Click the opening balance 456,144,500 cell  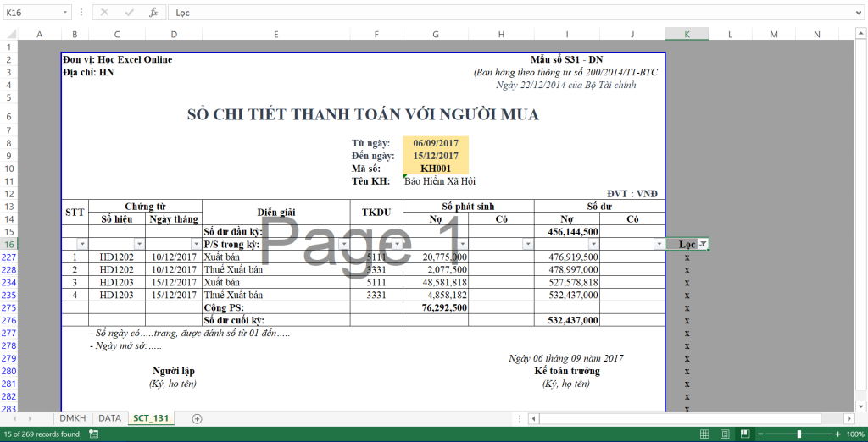pyautogui.click(x=567, y=231)
